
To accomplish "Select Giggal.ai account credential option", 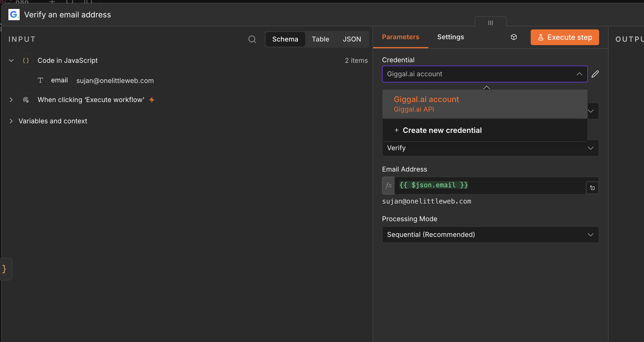I will click(x=485, y=104).
